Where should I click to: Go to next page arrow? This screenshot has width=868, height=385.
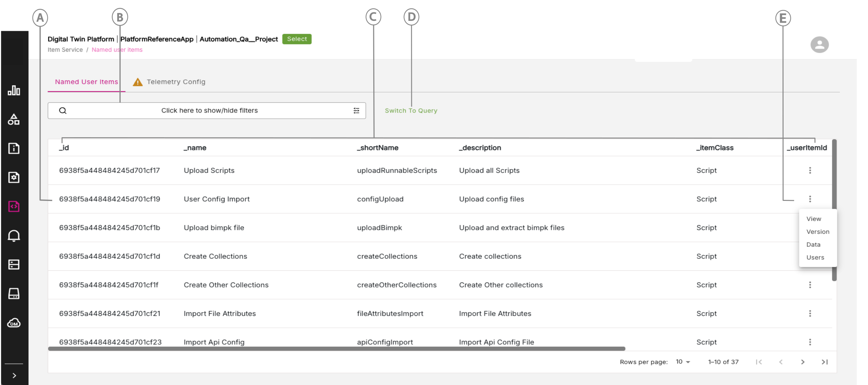click(x=802, y=362)
